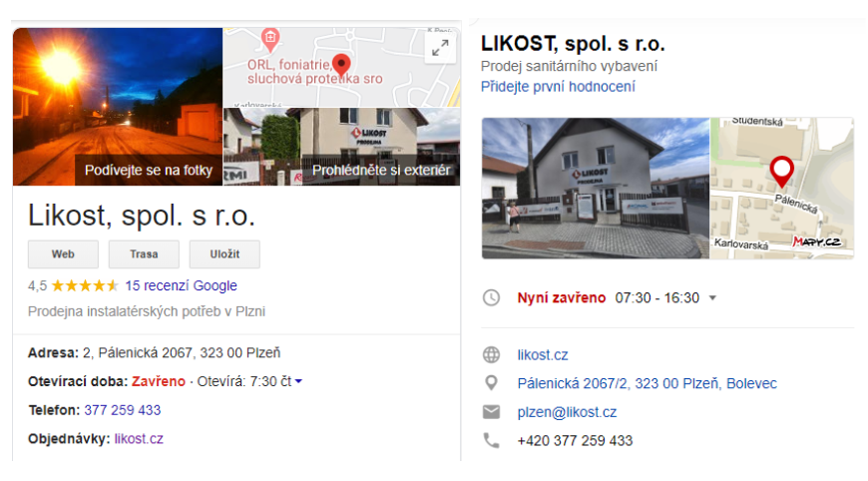Click the red pin on Google map
This screenshot has height=481, width=868.
click(x=341, y=66)
